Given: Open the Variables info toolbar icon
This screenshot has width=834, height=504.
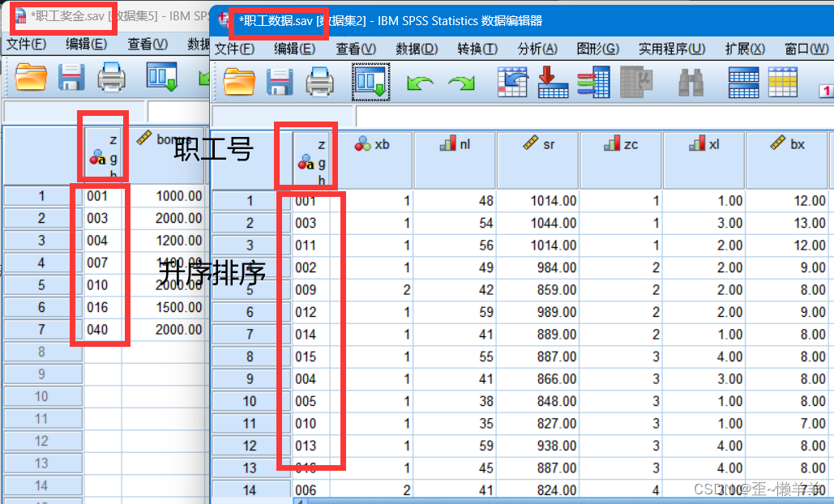Looking at the screenshot, I should [x=593, y=82].
